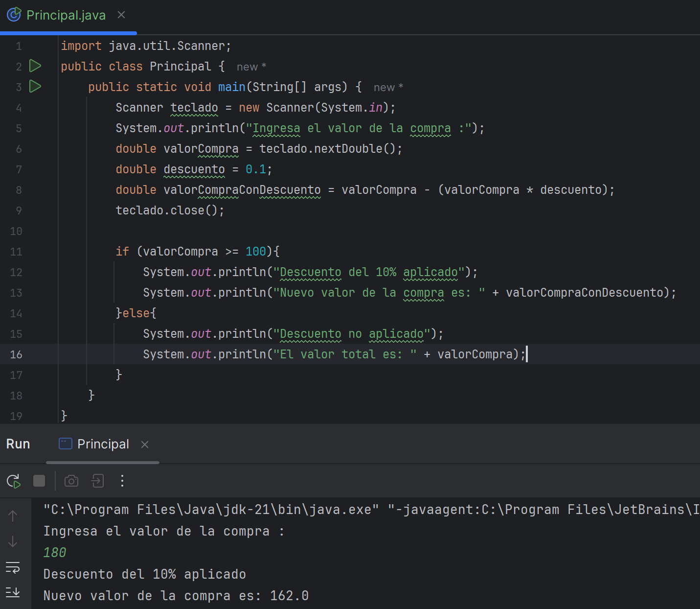Click 'main' method name on line 3
The width and height of the screenshot is (700, 609).
click(x=232, y=87)
